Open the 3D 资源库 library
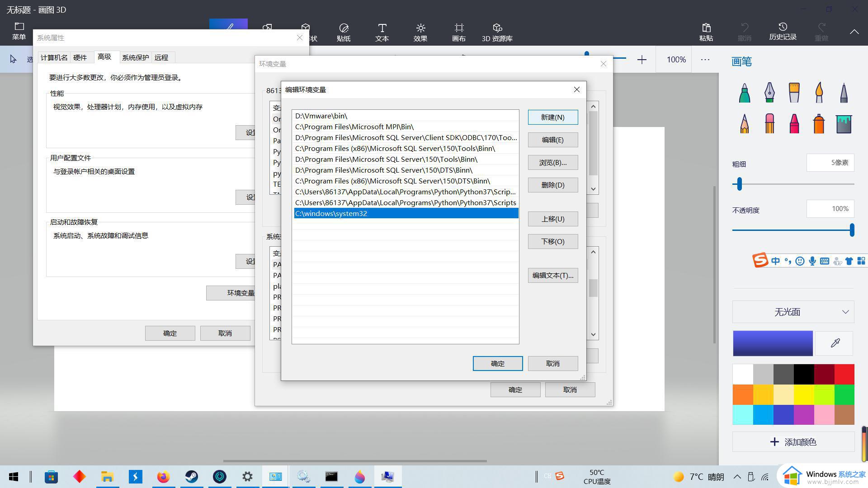Viewport: 868px width, 488px height. [497, 33]
